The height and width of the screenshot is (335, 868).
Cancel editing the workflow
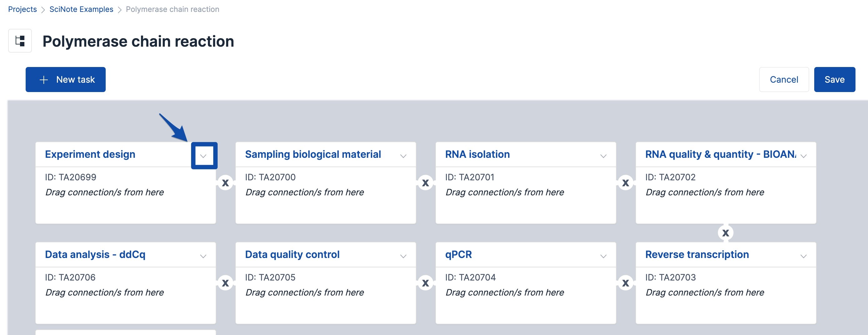[784, 80]
